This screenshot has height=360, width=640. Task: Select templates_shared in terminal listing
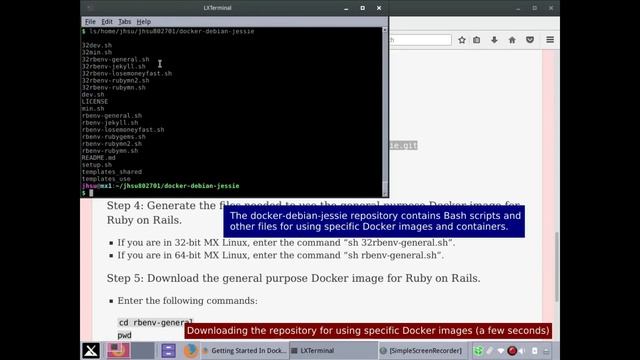[112, 172]
